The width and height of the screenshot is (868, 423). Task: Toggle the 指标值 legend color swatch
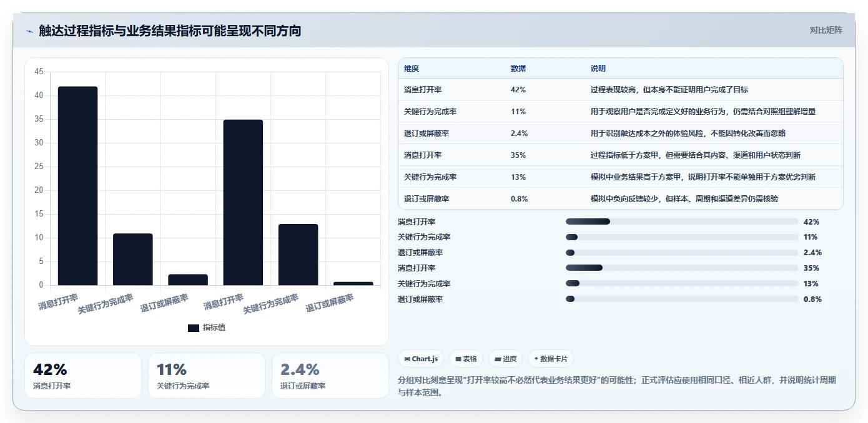tap(194, 328)
